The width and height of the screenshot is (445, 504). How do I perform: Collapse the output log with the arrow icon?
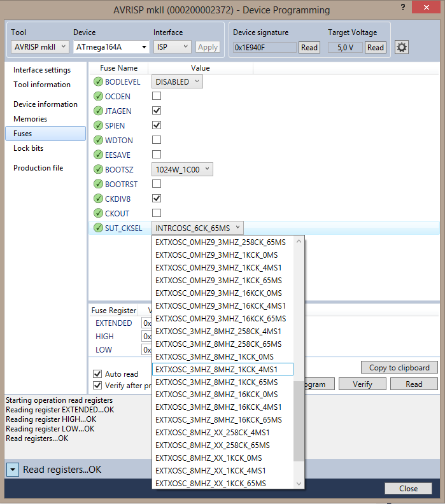(x=13, y=470)
